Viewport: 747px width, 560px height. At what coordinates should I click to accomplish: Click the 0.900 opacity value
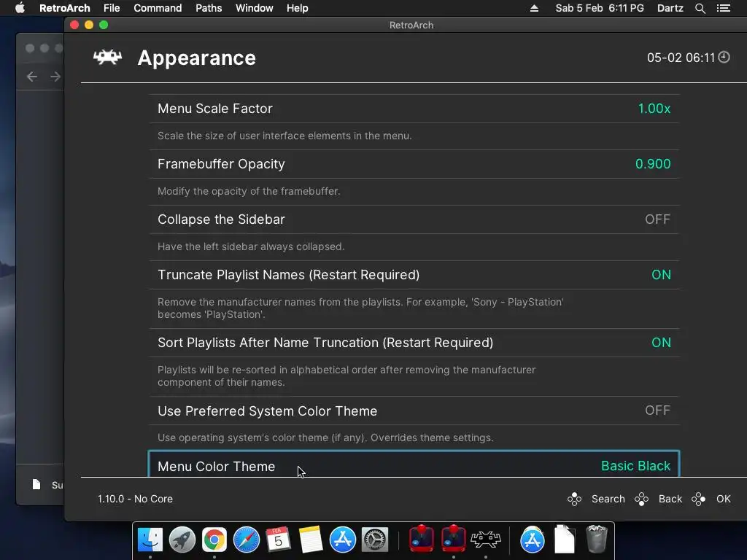pyautogui.click(x=653, y=164)
